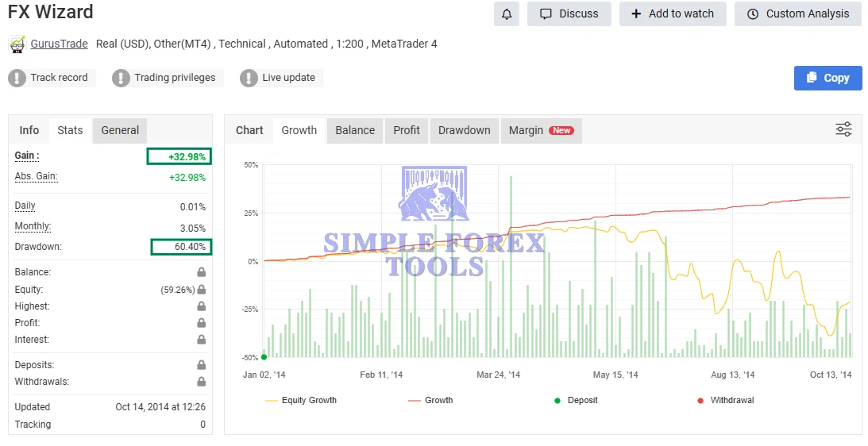
Task: Click the Trading privileges label
Action: coord(175,78)
